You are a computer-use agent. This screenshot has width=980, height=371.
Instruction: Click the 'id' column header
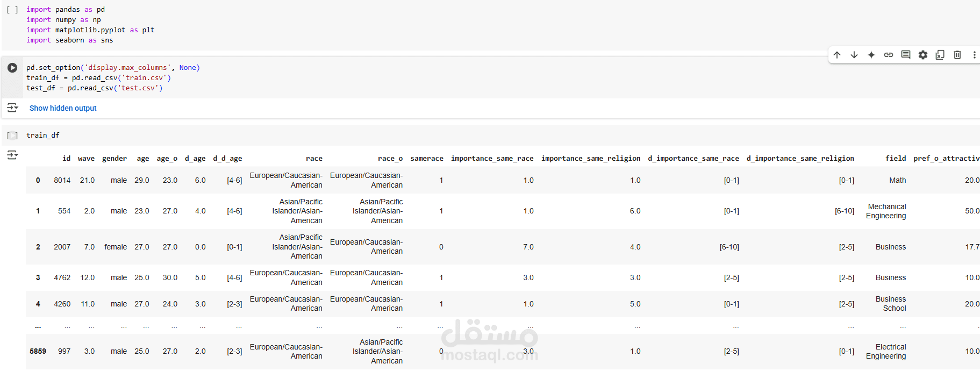pos(66,159)
